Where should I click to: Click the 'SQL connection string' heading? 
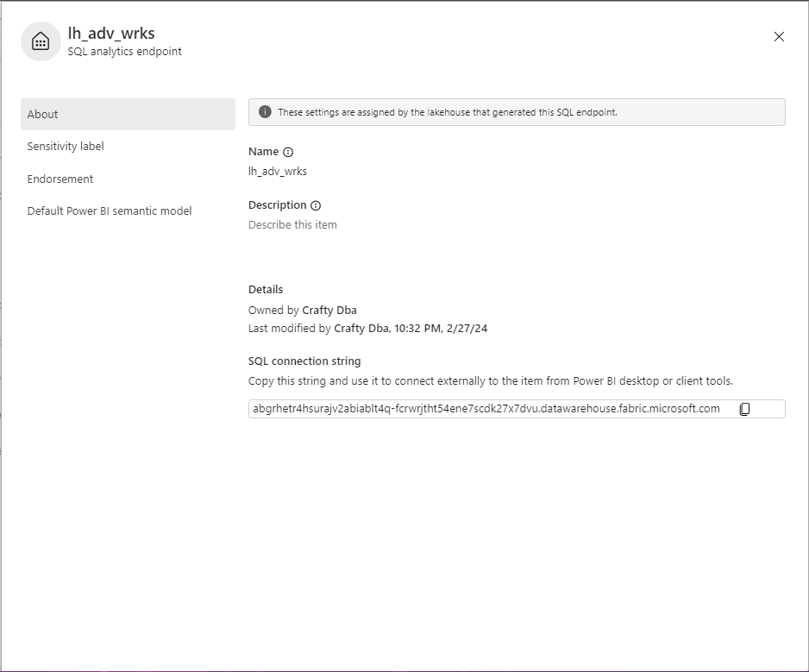[x=304, y=361]
